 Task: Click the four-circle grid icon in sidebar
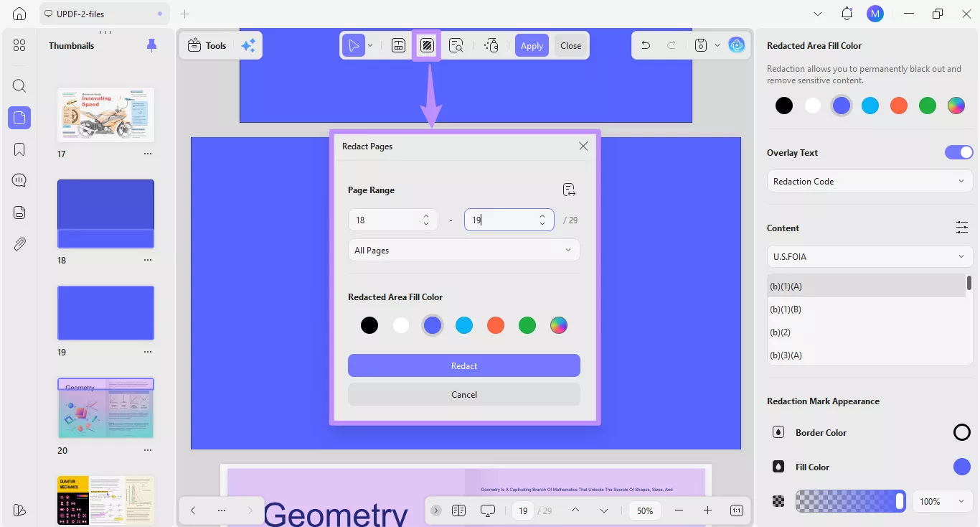[x=19, y=45]
